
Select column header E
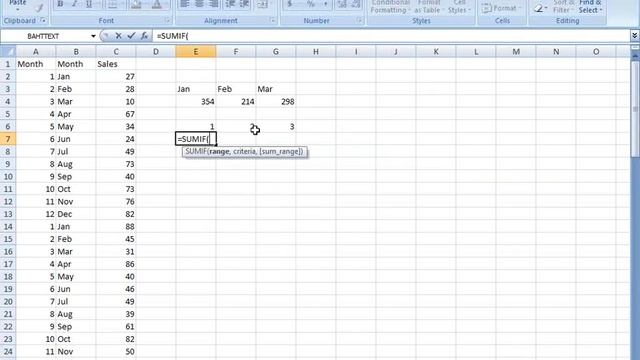click(196, 51)
